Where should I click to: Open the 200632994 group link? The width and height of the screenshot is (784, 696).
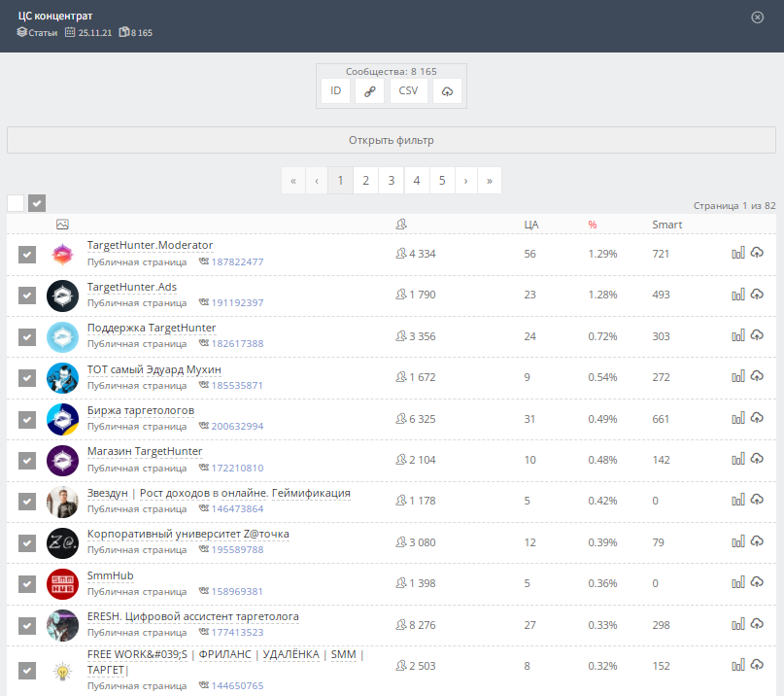click(237, 427)
